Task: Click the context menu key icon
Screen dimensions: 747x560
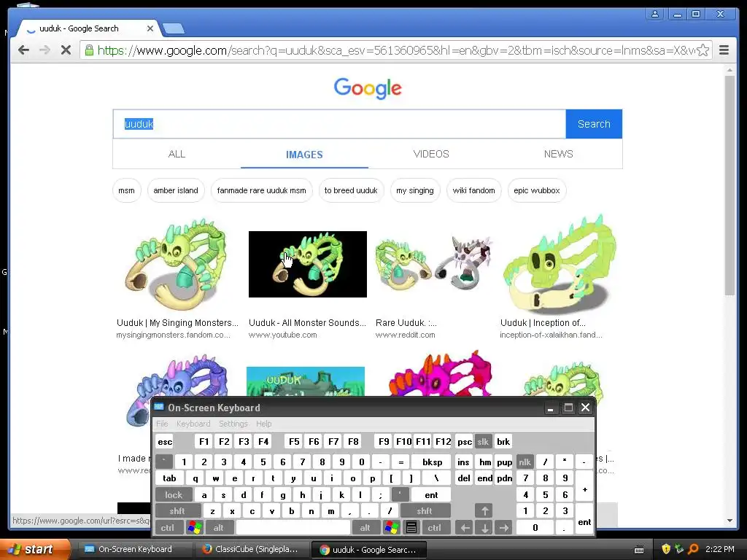Action: coord(411,528)
